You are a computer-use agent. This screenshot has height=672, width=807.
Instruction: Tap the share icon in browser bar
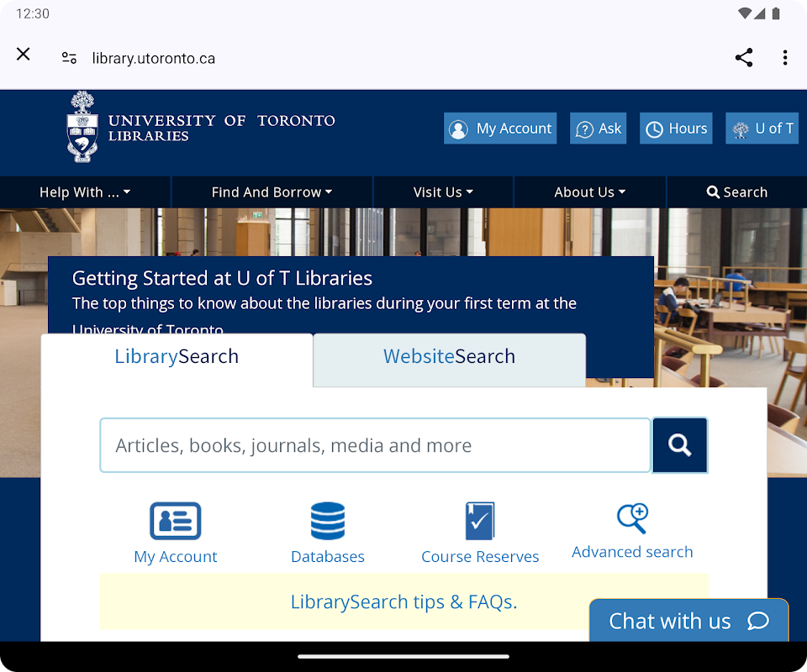(x=744, y=58)
